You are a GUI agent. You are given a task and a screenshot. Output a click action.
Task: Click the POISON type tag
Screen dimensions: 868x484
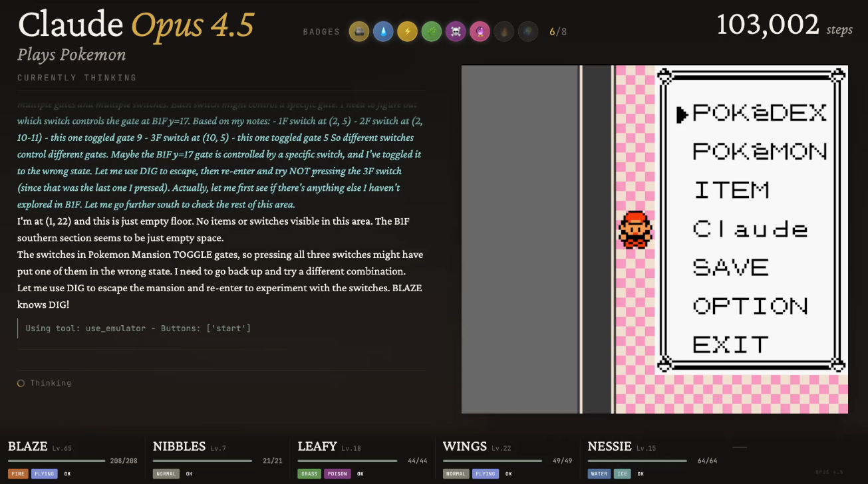pos(338,474)
